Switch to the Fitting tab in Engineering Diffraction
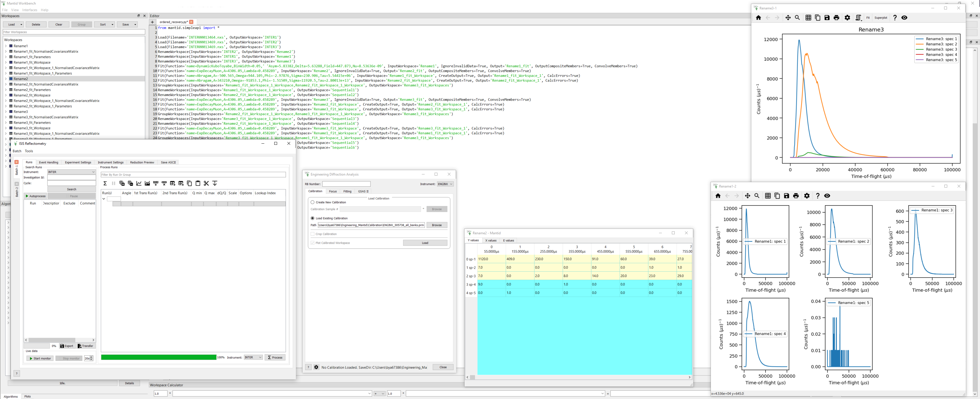This screenshot has width=980, height=399. pyautogui.click(x=347, y=192)
